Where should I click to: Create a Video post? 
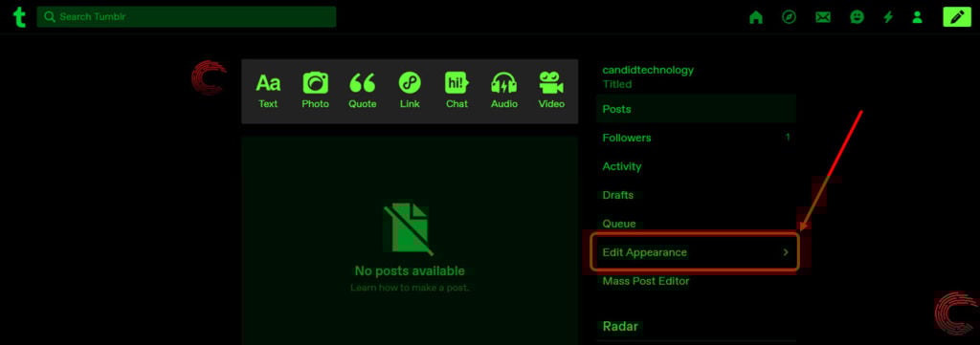point(551,91)
